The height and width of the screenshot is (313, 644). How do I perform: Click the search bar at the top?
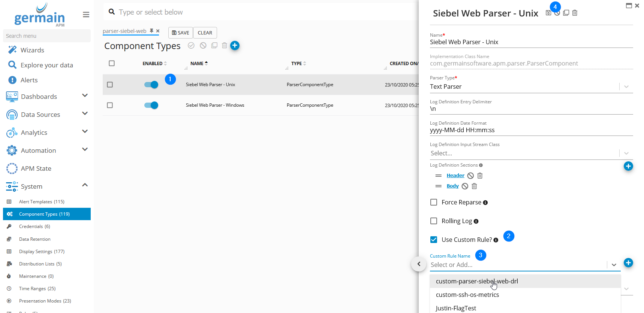262,12
